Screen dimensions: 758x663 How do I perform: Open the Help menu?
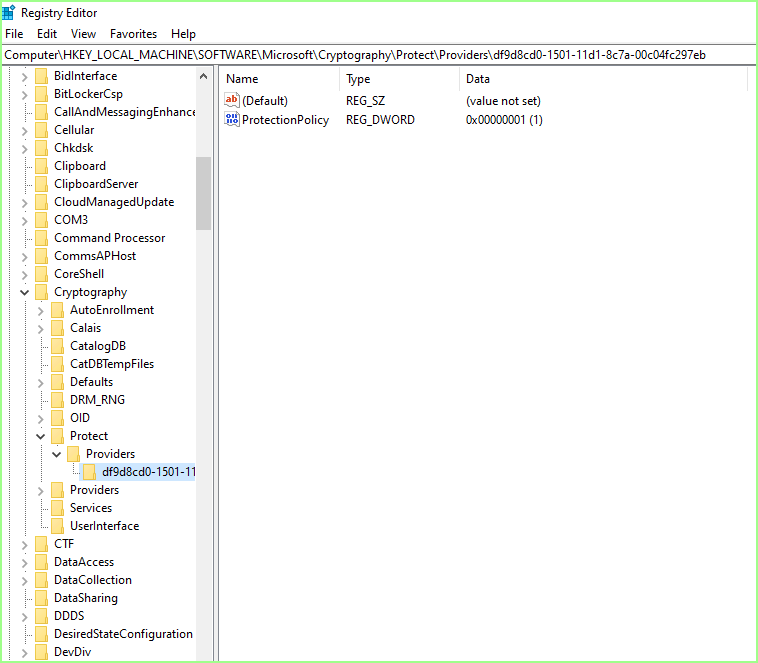tap(183, 34)
